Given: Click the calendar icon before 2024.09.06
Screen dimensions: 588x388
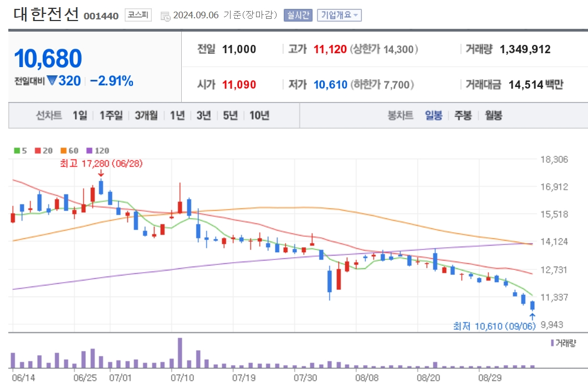Looking at the screenshot, I should (x=165, y=16).
